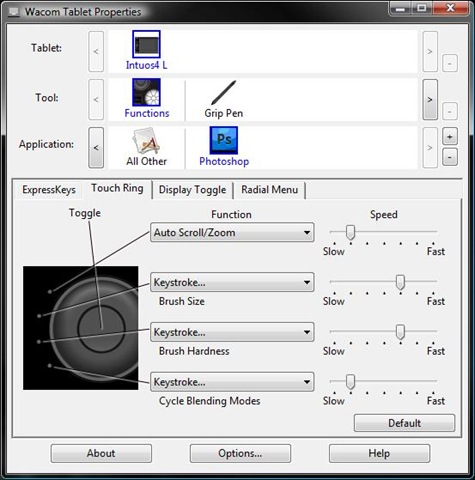The width and height of the screenshot is (475, 480).
Task: Open the Keystroke dropdown for Cycle Blending Modes
Action: pyautogui.click(x=232, y=382)
